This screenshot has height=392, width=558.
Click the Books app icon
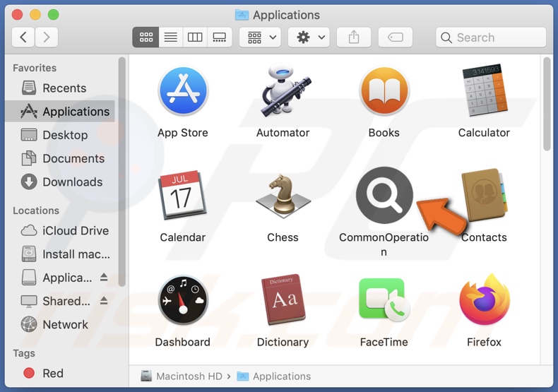pyautogui.click(x=384, y=90)
